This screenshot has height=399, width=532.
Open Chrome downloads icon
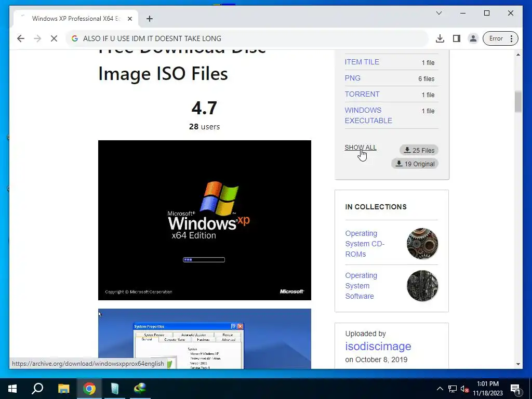[440, 38]
